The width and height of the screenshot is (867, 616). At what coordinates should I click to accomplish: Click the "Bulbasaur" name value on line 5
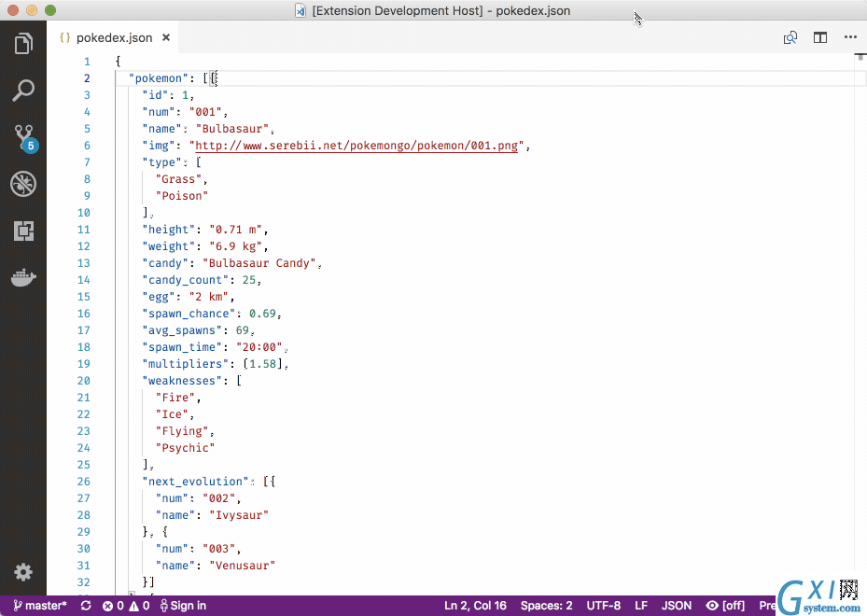click(232, 129)
